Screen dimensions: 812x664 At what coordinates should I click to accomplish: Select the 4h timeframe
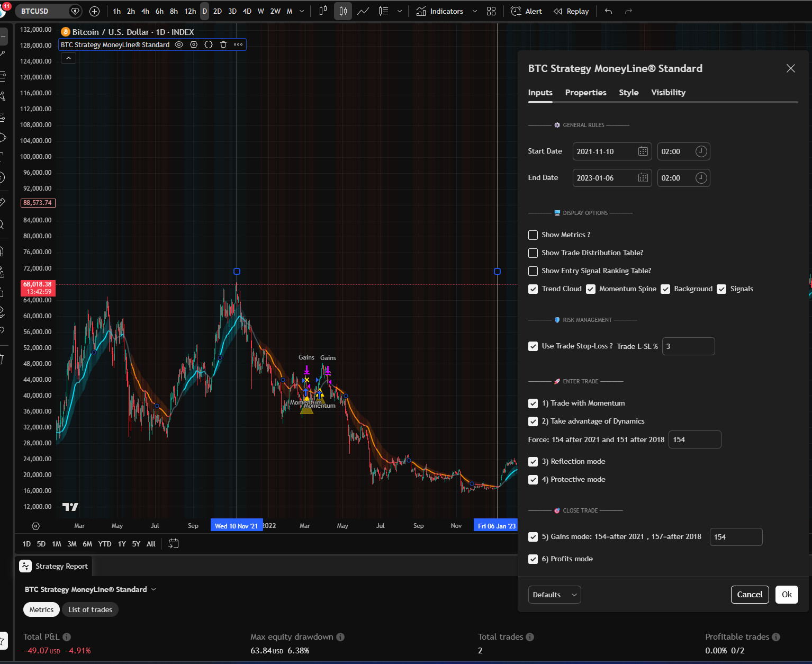pos(145,11)
